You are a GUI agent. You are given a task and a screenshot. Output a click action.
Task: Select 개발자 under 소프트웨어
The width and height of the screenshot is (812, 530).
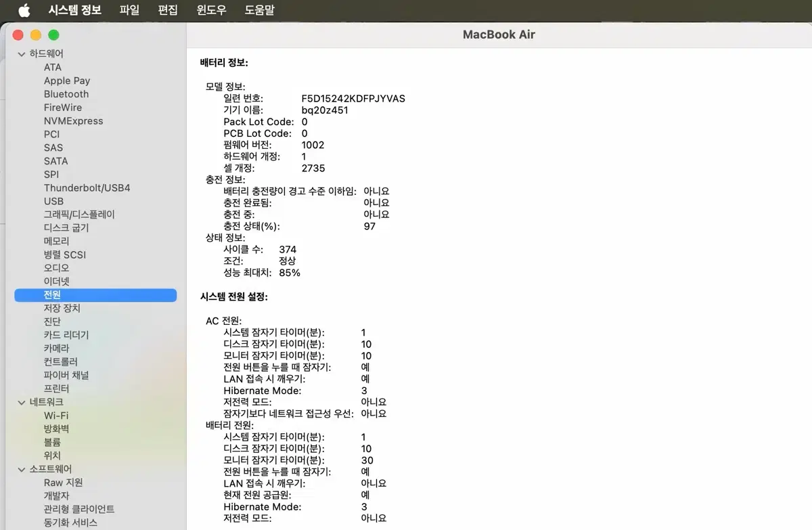click(x=57, y=495)
